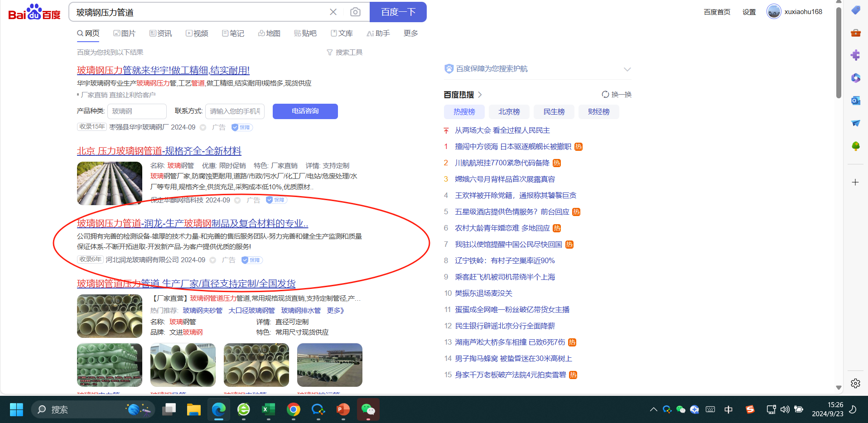Click the 联系方式 phone number input field

pyautogui.click(x=235, y=111)
